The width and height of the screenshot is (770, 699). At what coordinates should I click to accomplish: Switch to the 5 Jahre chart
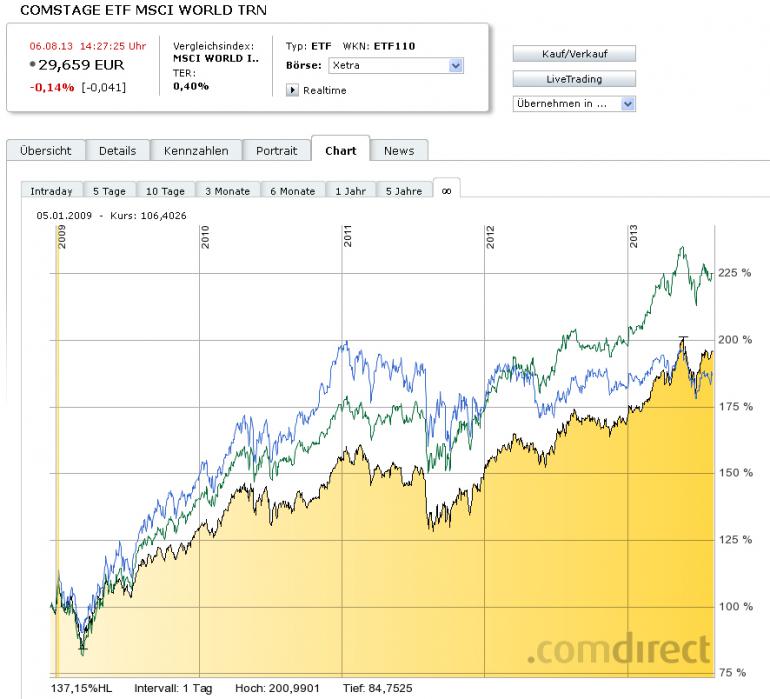coord(402,191)
